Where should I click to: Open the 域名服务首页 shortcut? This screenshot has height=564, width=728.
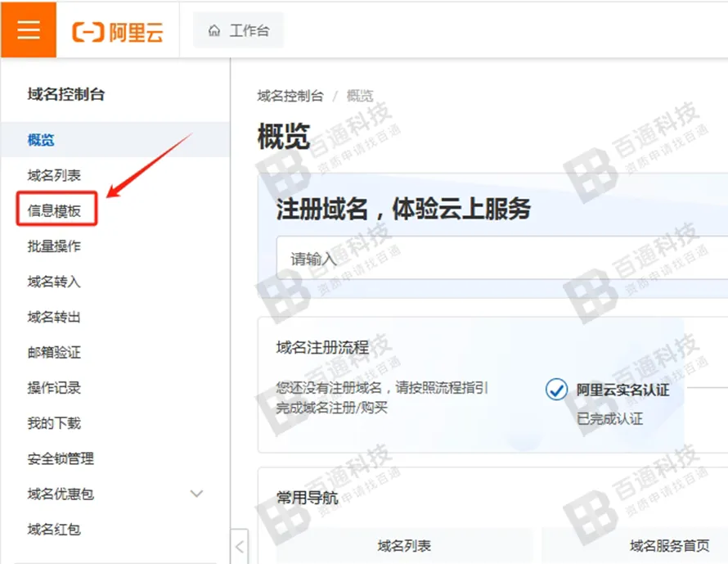tap(669, 545)
